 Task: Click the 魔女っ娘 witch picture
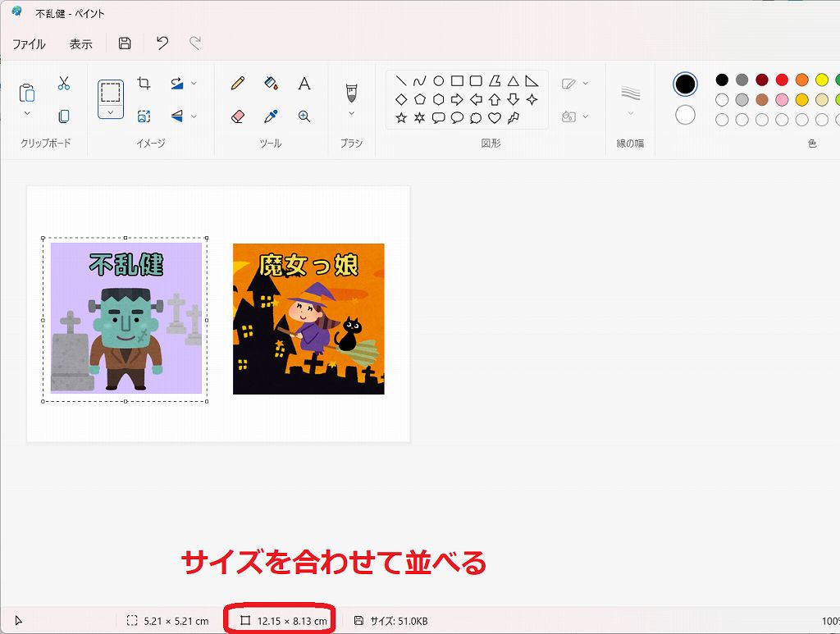click(x=308, y=319)
